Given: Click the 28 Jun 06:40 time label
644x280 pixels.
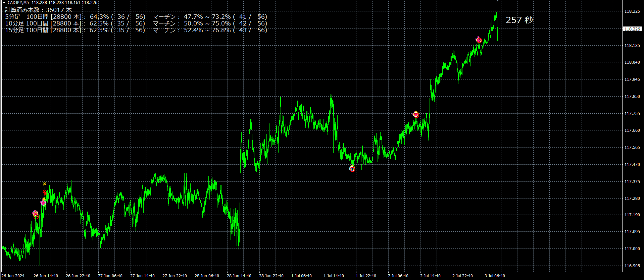Looking at the screenshot, I should [207, 276].
